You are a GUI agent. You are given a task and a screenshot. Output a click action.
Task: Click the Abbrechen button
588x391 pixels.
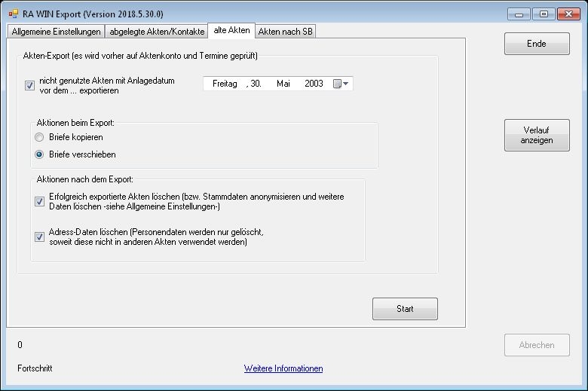click(x=537, y=345)
